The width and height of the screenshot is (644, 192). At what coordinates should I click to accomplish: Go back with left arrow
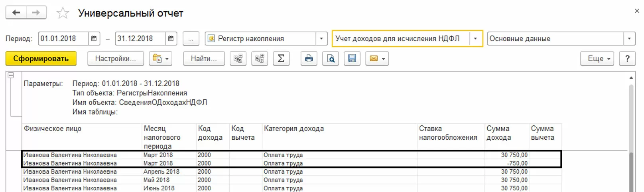pos(16,13)
